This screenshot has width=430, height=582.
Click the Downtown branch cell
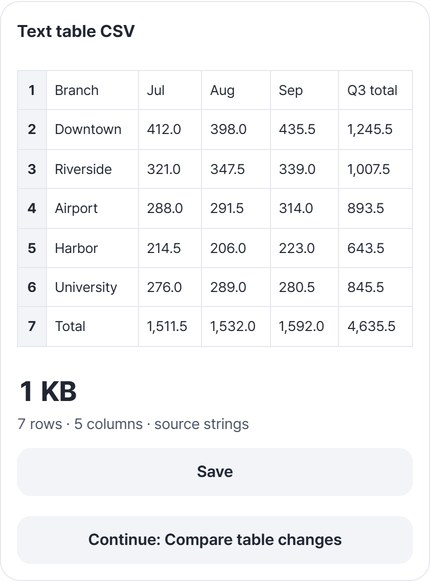(x=92, y=130)
